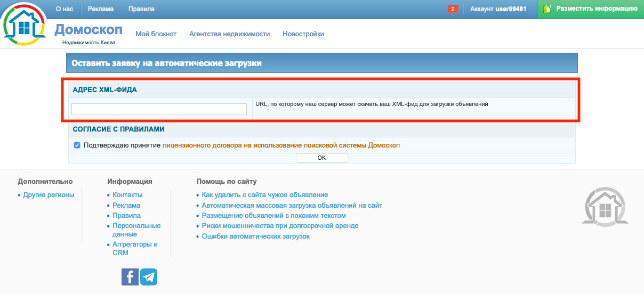The width and height of the screenshot is (644, 294).
Task: Click the Недвижимость Киева subtitle
Action: coord(88,43)
